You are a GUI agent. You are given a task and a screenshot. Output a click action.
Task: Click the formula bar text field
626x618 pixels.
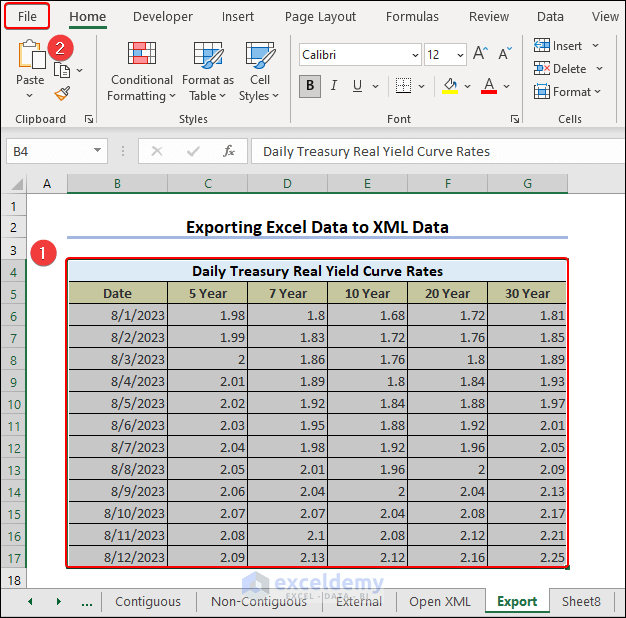coord(430,151)
